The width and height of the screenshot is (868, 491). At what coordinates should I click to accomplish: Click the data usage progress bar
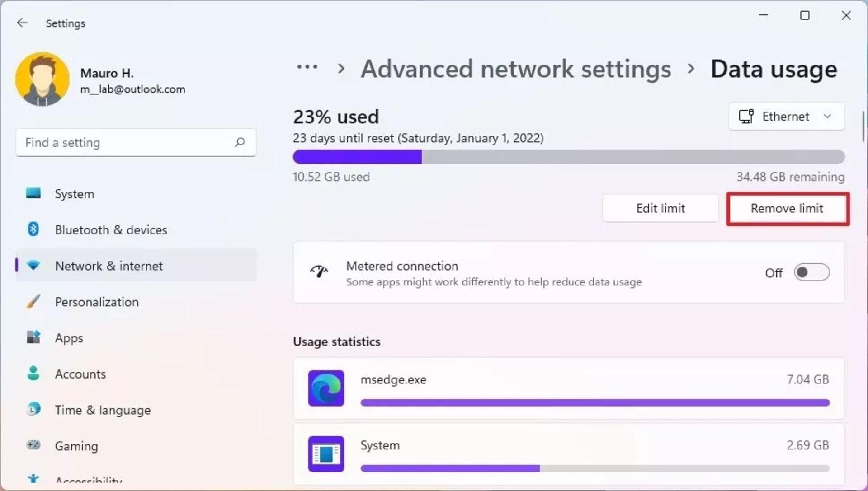pos(569,157)
